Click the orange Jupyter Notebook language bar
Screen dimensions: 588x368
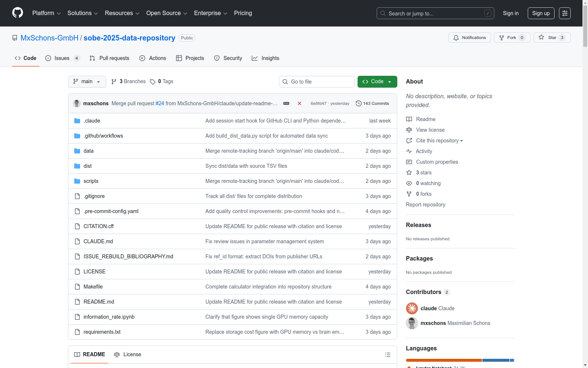(x=444, y=360)
